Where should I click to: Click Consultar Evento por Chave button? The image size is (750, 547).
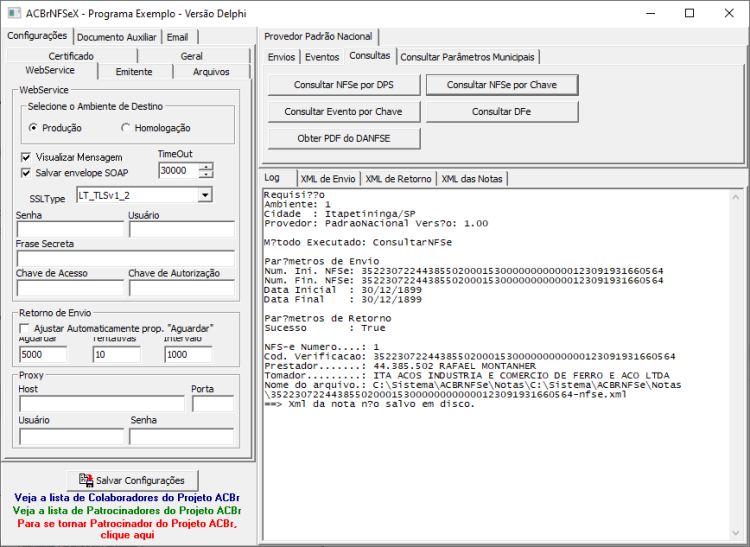pyautogui.click(x=344, y=111)
